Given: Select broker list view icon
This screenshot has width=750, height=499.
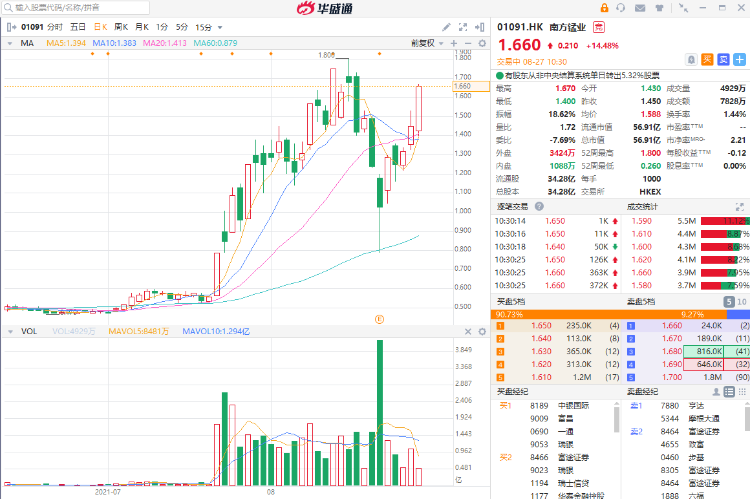Looking at the screenshot, I should tap(729, 392).
